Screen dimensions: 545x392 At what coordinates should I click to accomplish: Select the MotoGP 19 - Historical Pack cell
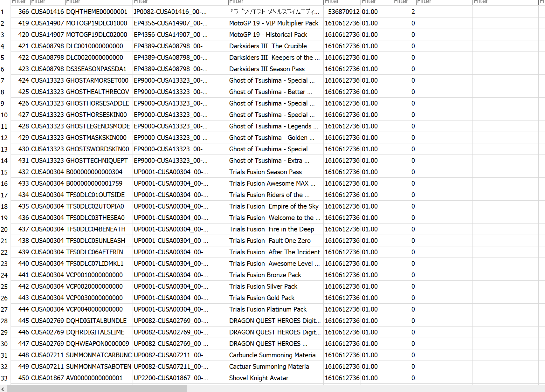point(276,35)
